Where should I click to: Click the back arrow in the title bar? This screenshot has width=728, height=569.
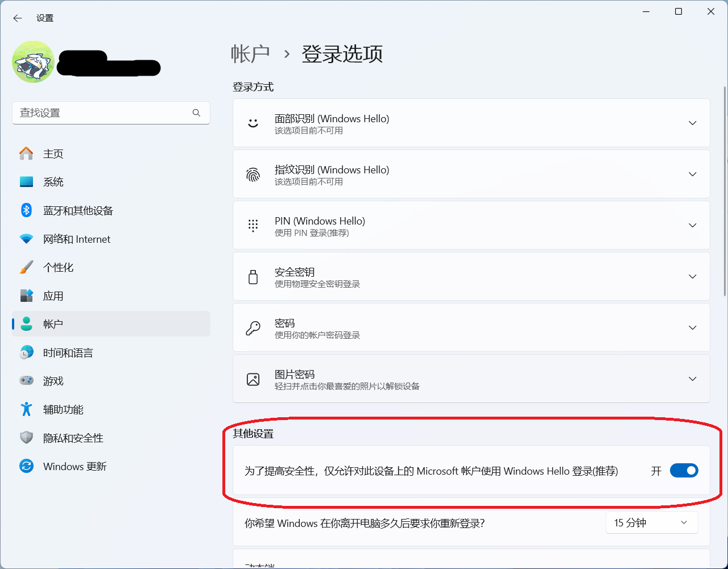coord(18,18)
